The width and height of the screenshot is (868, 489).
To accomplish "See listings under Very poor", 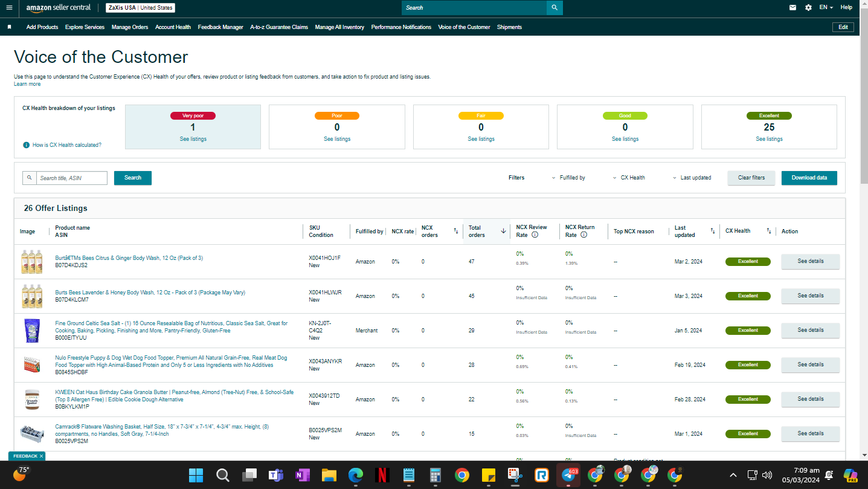I will point(193,139).
